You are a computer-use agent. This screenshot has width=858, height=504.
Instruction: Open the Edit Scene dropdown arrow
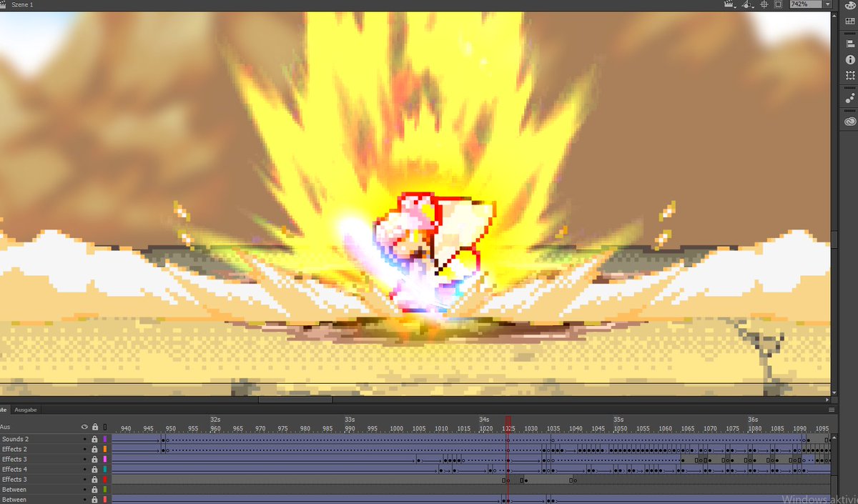(735, 7)
